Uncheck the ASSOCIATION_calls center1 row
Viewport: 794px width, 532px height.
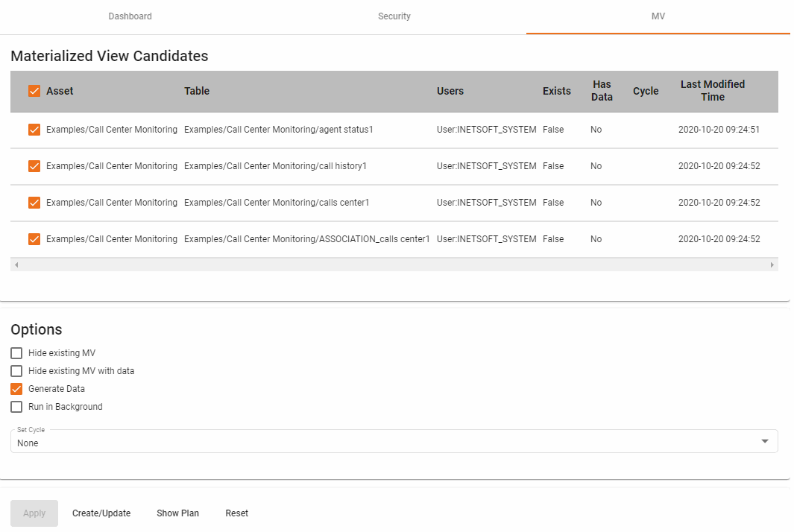coord(34,238)
